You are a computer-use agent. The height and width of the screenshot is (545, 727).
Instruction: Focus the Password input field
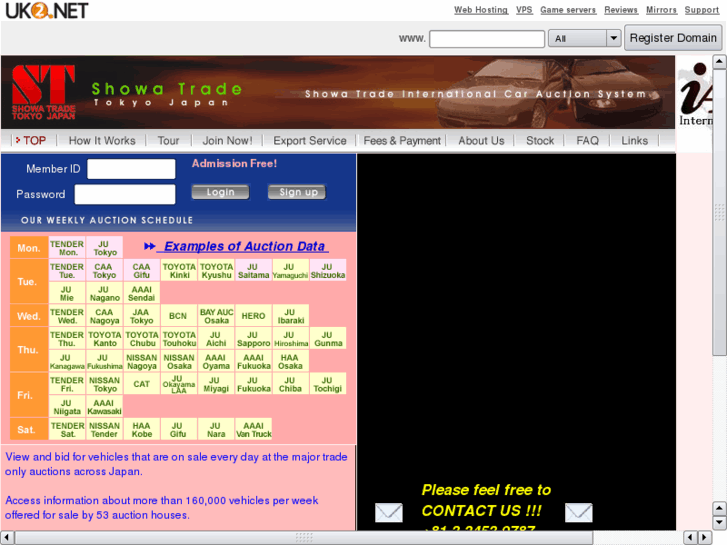[x=125, y=194]
